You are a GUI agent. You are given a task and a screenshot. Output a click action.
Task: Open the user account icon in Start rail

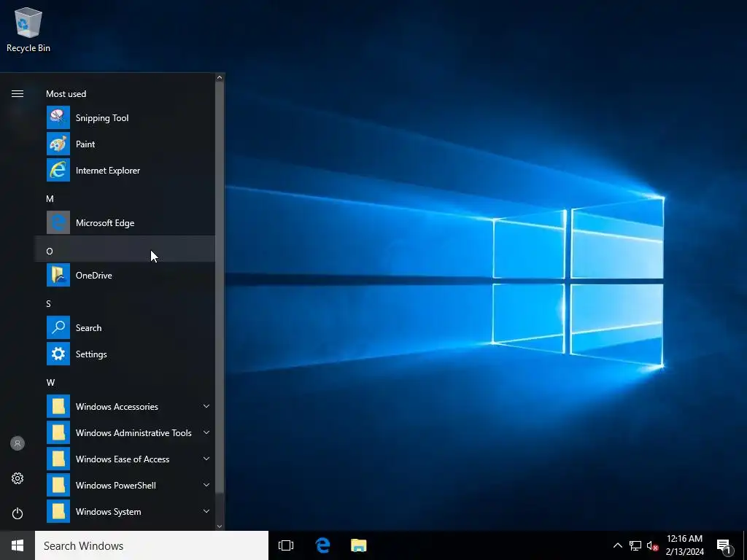pos(18,443)
